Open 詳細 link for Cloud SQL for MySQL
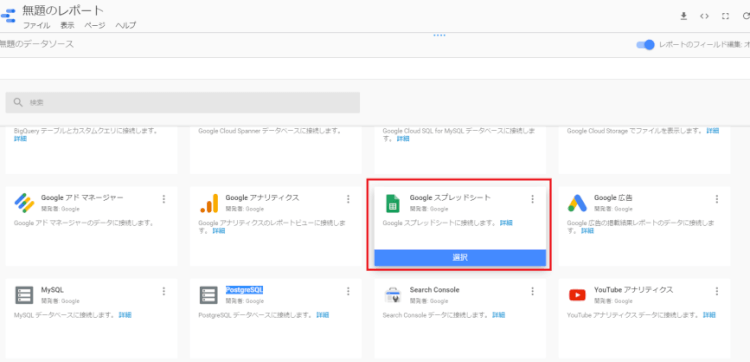Viewport: 750px width, 362px height. click(403, 139)
